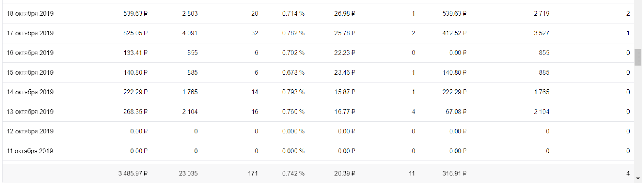Viewport: 644px width, 183px height.
Task: Click the 825.05 ₽ spend value
Action: [x=135, y=33]
